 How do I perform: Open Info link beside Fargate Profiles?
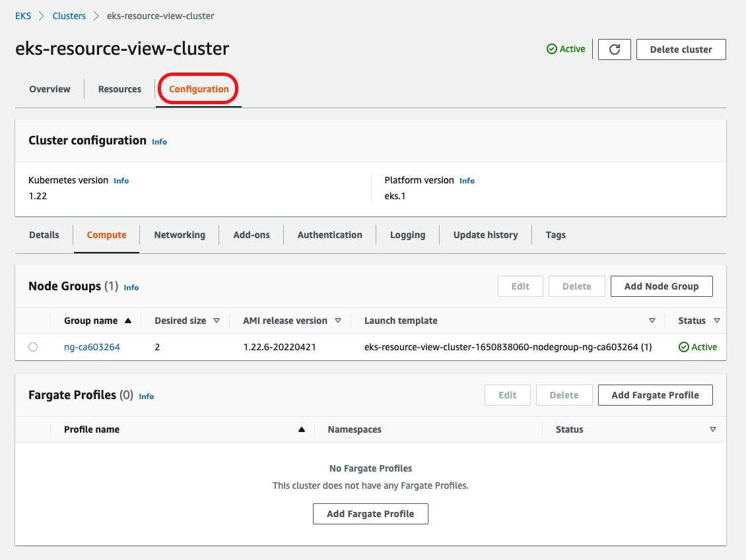(147, 396)
